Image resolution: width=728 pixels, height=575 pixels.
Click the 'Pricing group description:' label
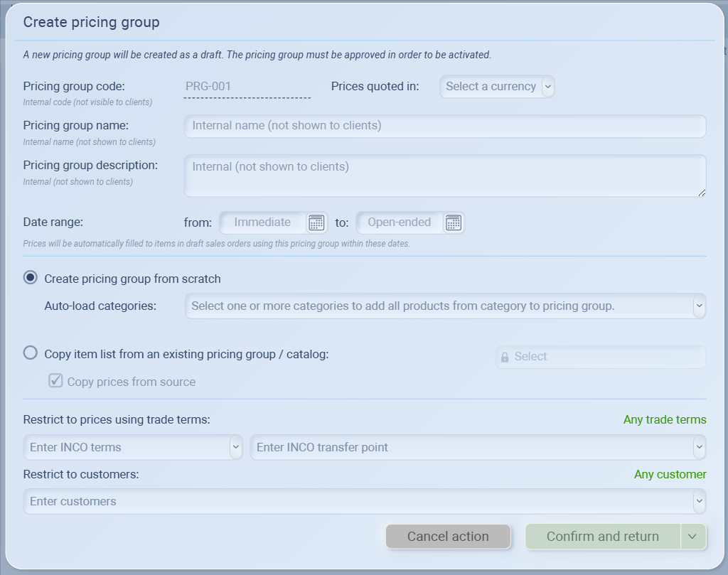[90, 165]
